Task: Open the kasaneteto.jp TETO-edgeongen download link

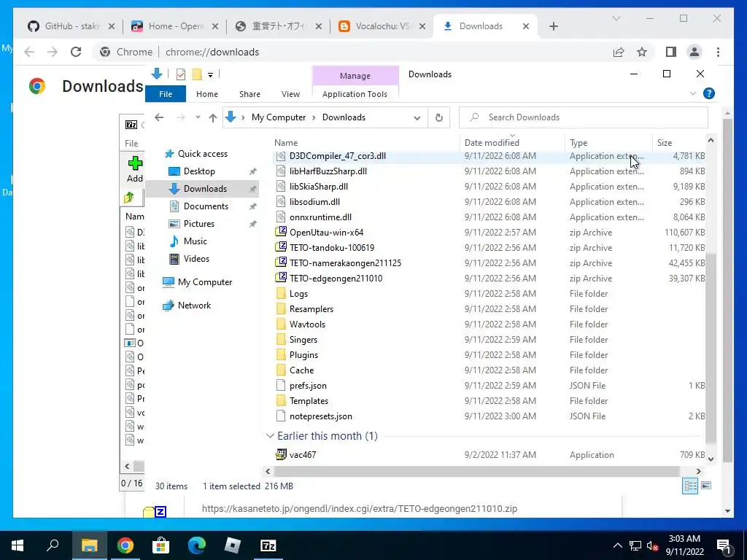Action: click(x=359, y=508)
